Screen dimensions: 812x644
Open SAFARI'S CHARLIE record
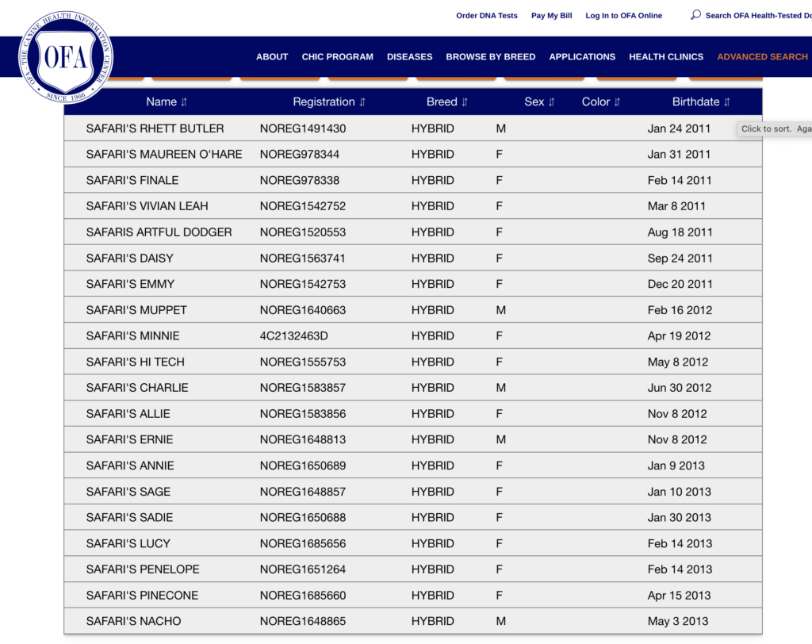point(137,388)
